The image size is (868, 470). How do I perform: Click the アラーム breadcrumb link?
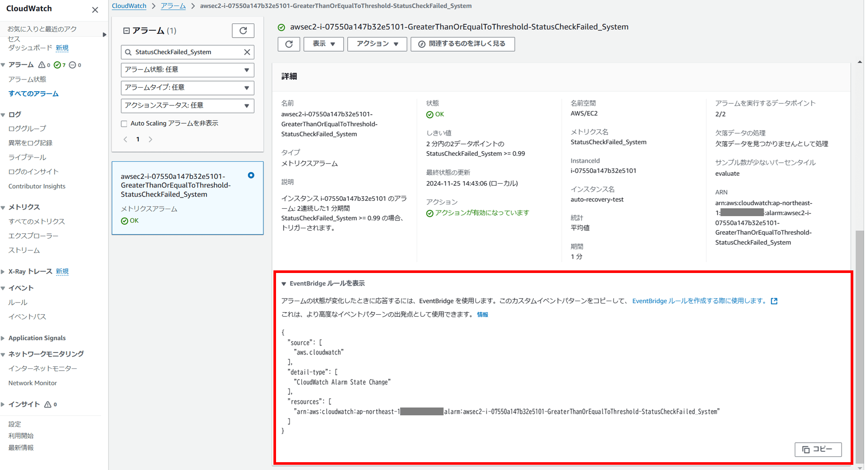[x=173, y=6]
